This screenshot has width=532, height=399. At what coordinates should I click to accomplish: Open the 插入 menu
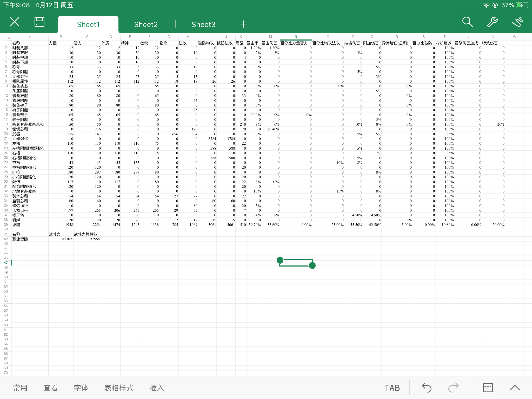[x=157, y=388]
